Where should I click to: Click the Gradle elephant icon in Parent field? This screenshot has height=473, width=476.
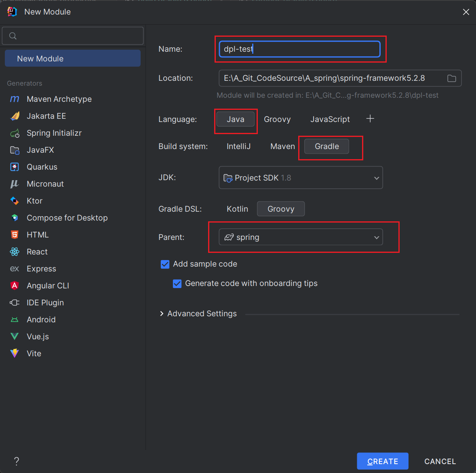(229, 237)
